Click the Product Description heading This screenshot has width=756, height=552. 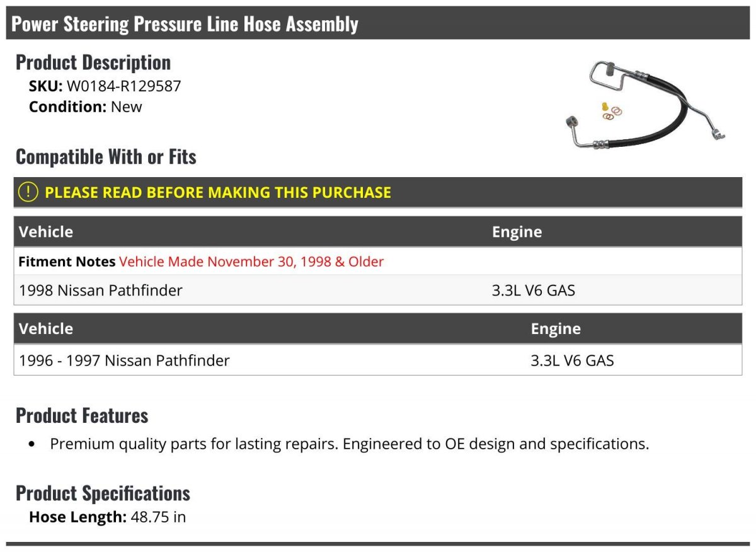point(93,62)
